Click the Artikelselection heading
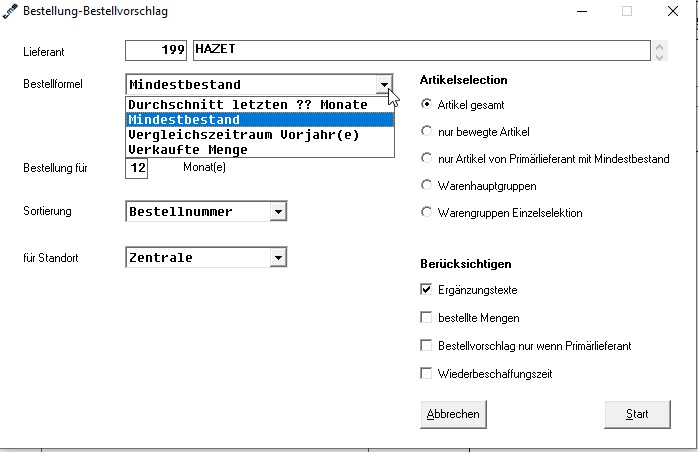The height and width of the screenshot is (452, 698). click(x=463, y=80)
